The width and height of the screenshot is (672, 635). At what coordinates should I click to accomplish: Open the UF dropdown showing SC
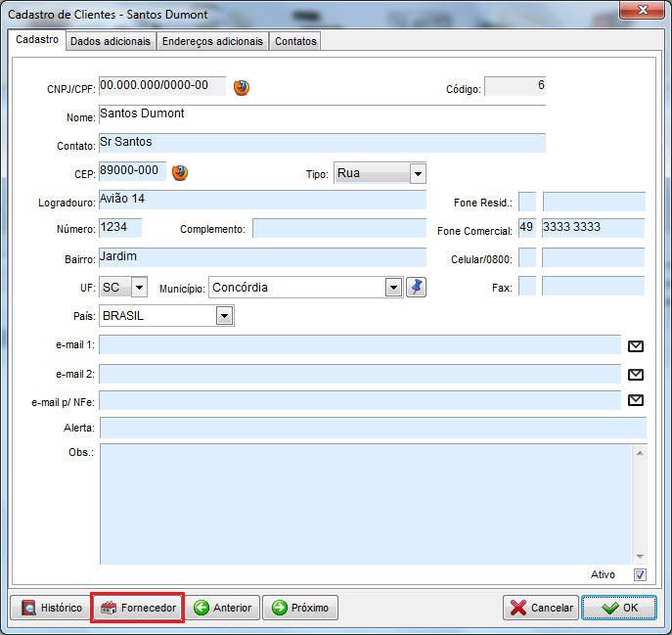point(138,288)
